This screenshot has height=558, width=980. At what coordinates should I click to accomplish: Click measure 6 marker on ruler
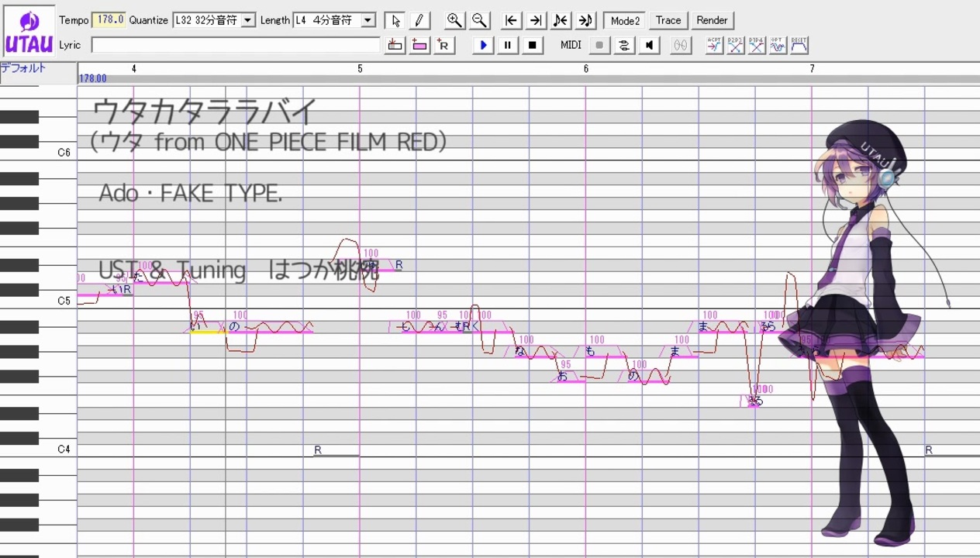tap(586, 69)
